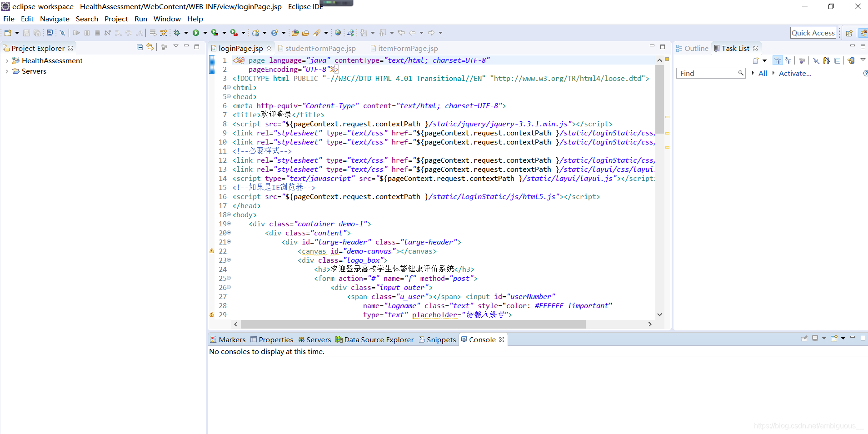The height and width of the screenshot is (434, 868).
Task: Click the Open Perspective icon
Action: tap(849, 33)
